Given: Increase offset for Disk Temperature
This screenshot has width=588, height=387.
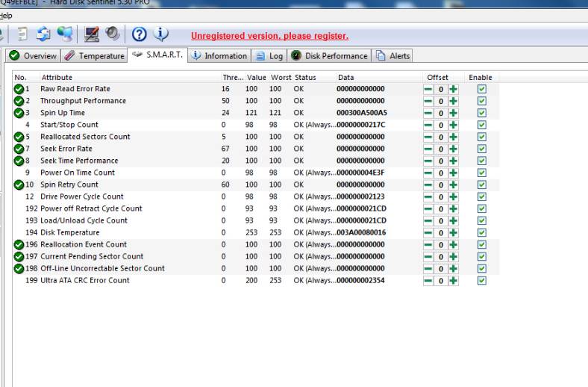Looking at the screenshot, I should point(454,233).
